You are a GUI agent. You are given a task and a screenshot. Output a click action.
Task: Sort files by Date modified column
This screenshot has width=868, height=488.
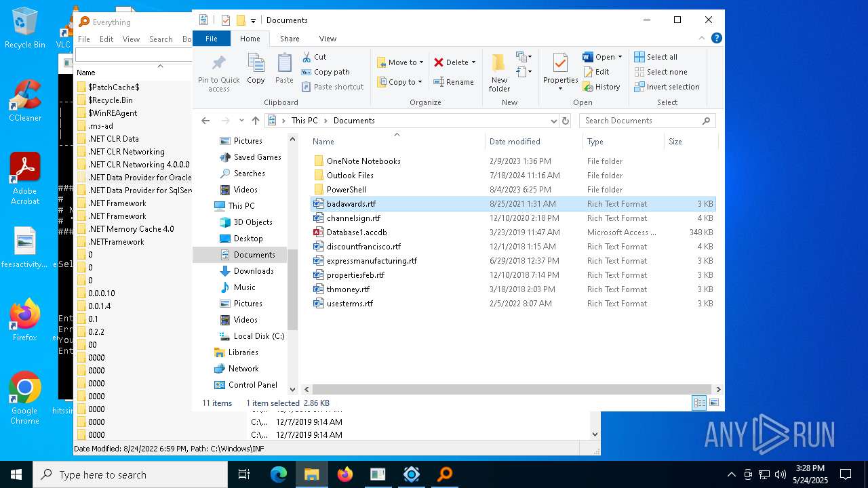coord(533,142)
